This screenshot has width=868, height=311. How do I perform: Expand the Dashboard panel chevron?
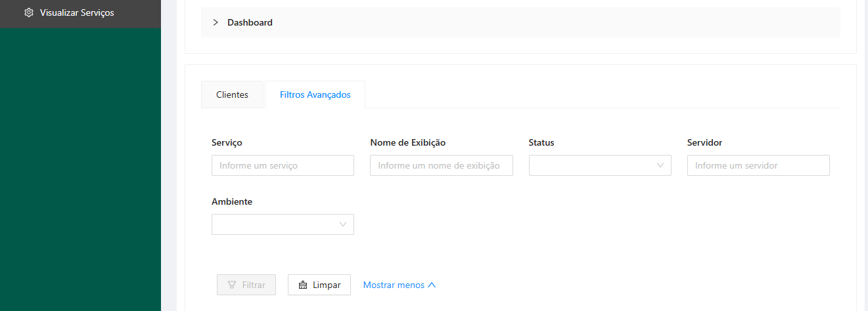[x=216, y=22]
